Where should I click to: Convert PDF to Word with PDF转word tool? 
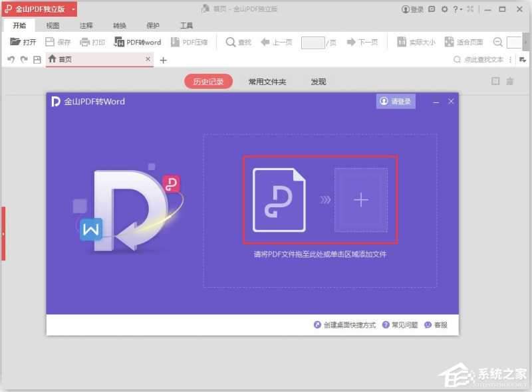138,42
